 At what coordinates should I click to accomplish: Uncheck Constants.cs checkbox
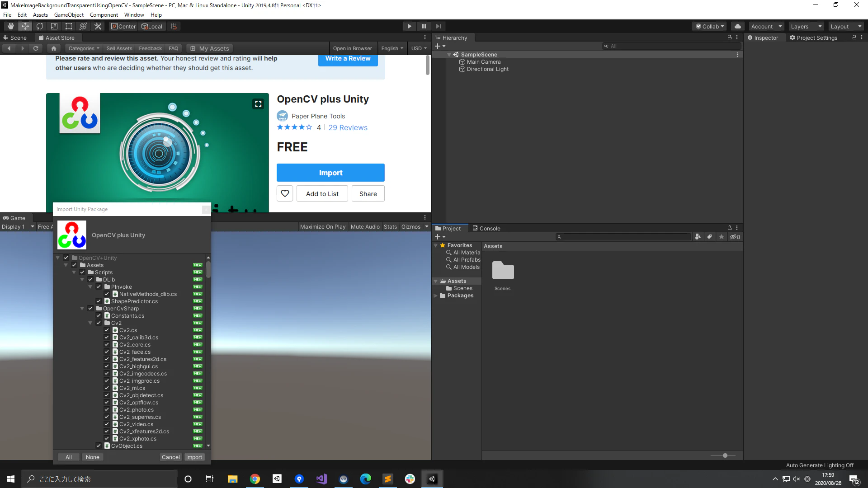99,316
